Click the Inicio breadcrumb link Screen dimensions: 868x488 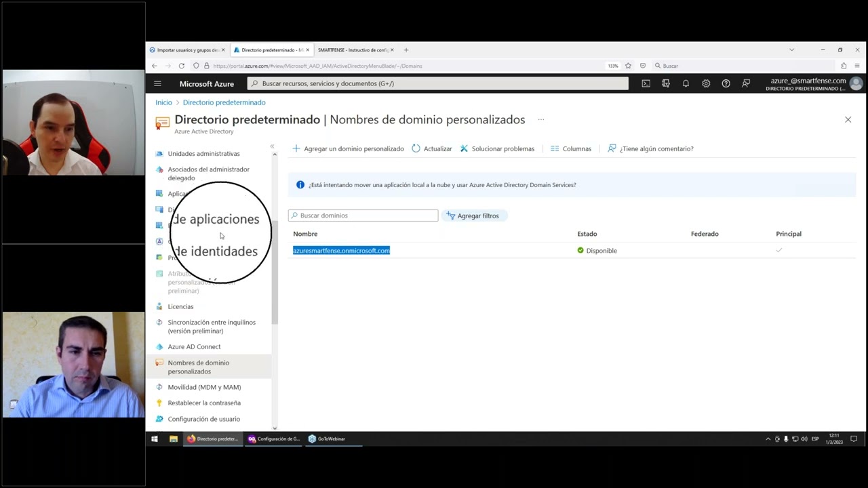(x=163, y=102)
